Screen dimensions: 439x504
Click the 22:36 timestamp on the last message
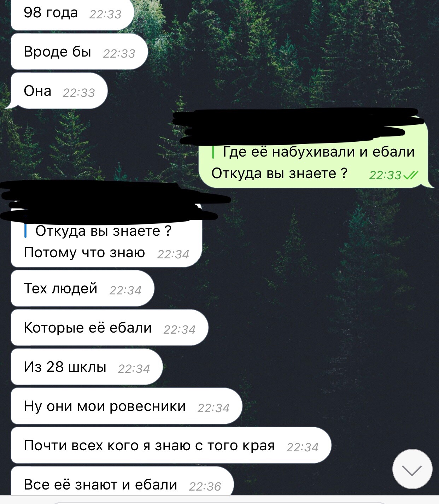[205, 486]
